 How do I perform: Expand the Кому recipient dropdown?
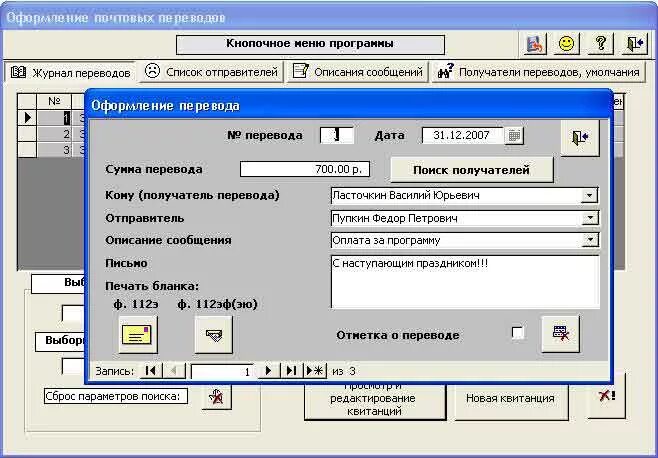click(590, 195)
